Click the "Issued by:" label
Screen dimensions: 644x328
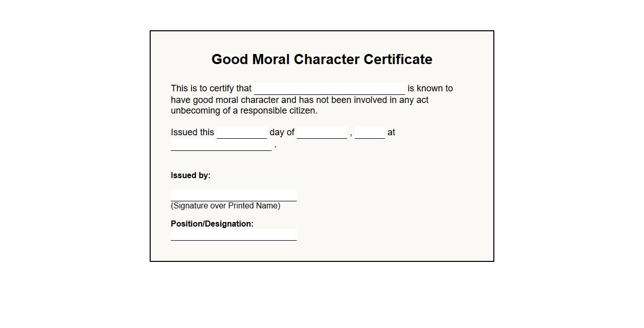[x=190, y=176]
